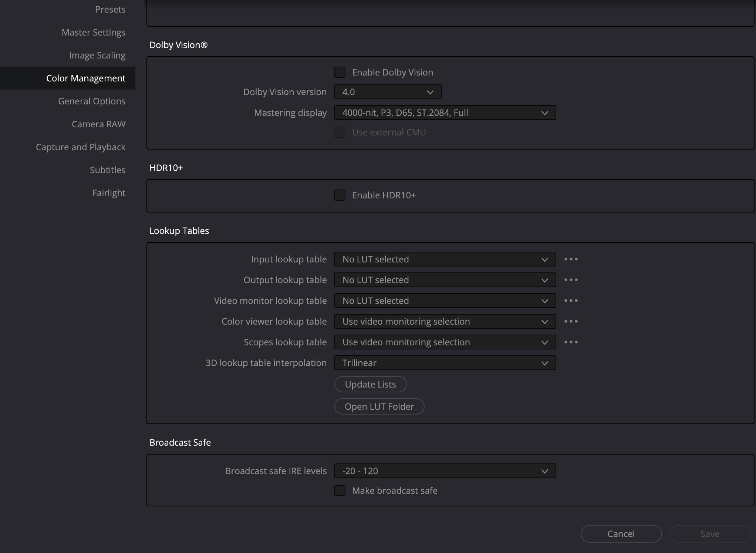This screenshot has height=553, width=756.
Task: Open Dolby Vision version dropdown
Action: click(388, 92)
